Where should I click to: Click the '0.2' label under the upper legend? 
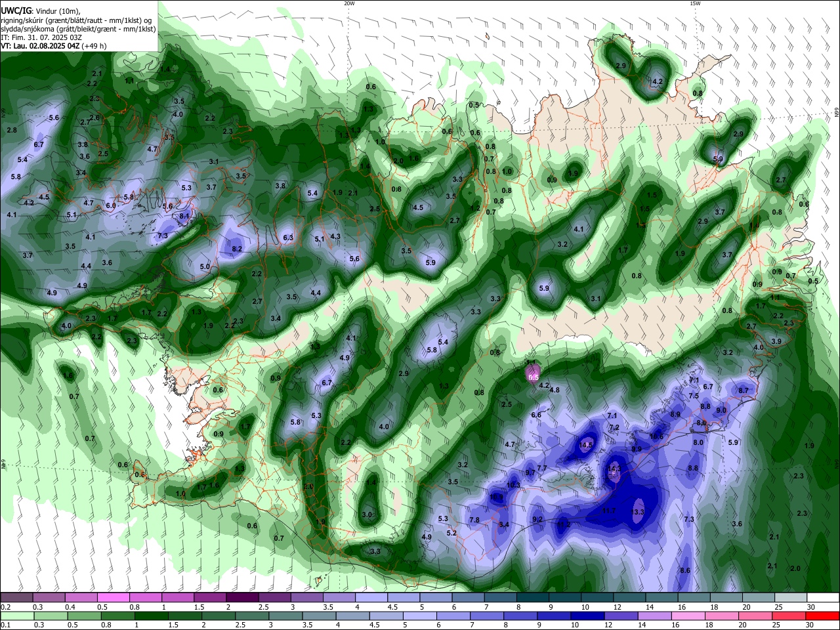pos(6,607)
